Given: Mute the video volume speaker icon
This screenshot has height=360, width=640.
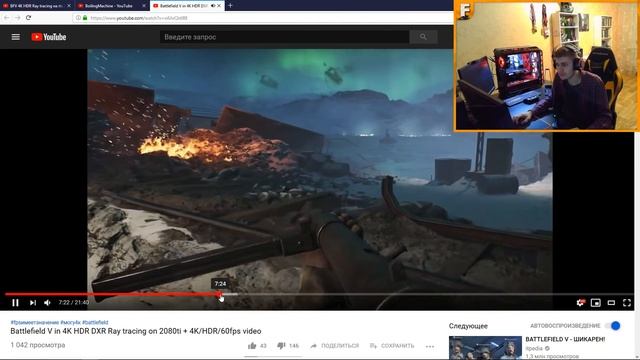Looking at the screenshot, I should [47, 302].
